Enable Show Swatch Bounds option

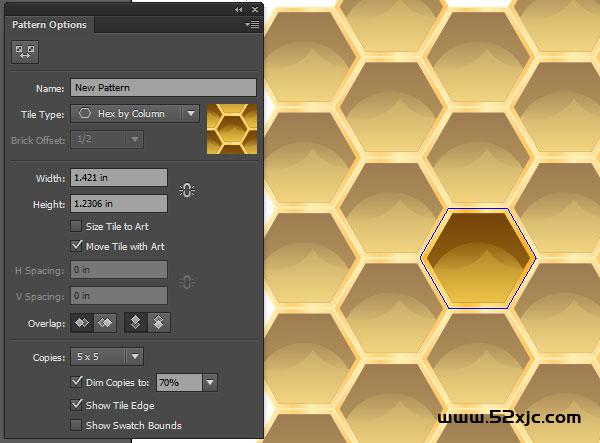pos(78,425)
